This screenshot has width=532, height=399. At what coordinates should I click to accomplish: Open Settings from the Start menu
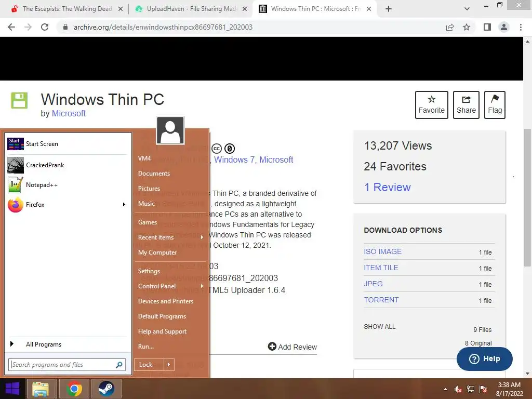(149, 271)
